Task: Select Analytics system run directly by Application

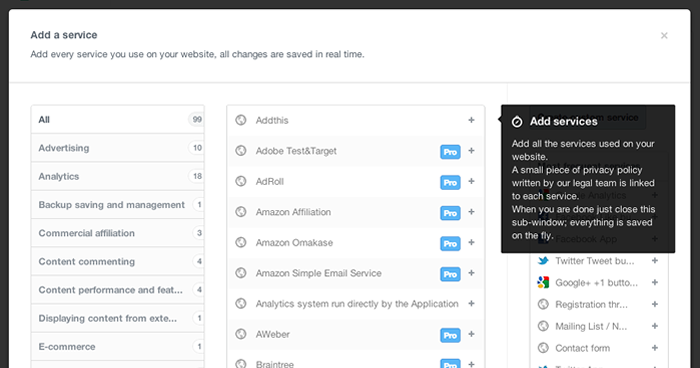Action: [356, 304]
